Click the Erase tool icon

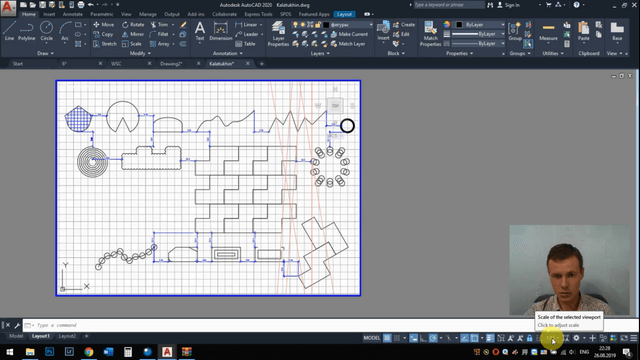click(x=183, y=24)
